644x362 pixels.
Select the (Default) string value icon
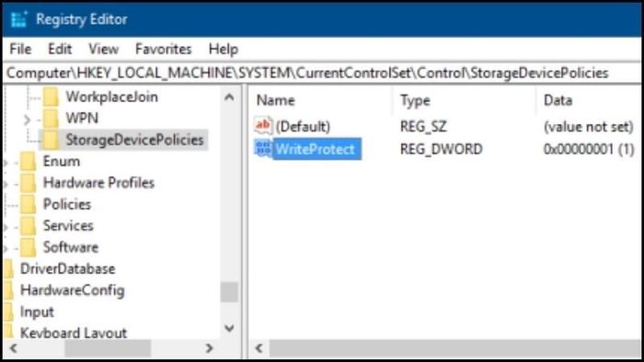point(263,126)
